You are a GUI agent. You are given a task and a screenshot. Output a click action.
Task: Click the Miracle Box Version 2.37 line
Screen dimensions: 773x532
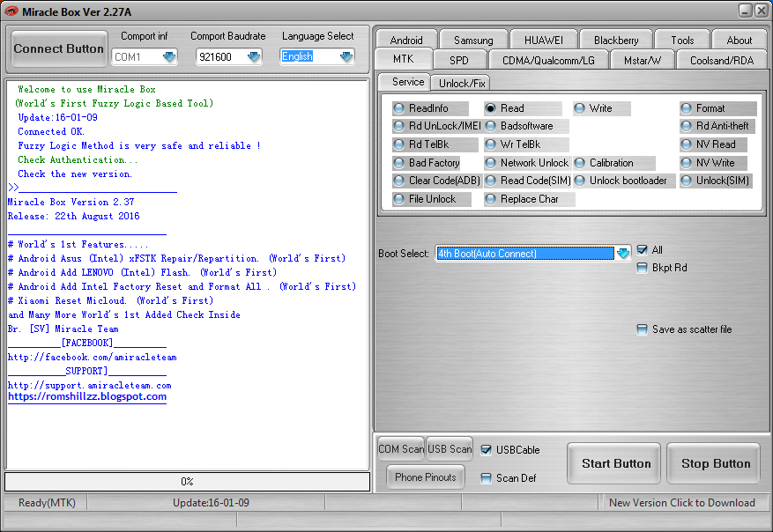[71, 202]
